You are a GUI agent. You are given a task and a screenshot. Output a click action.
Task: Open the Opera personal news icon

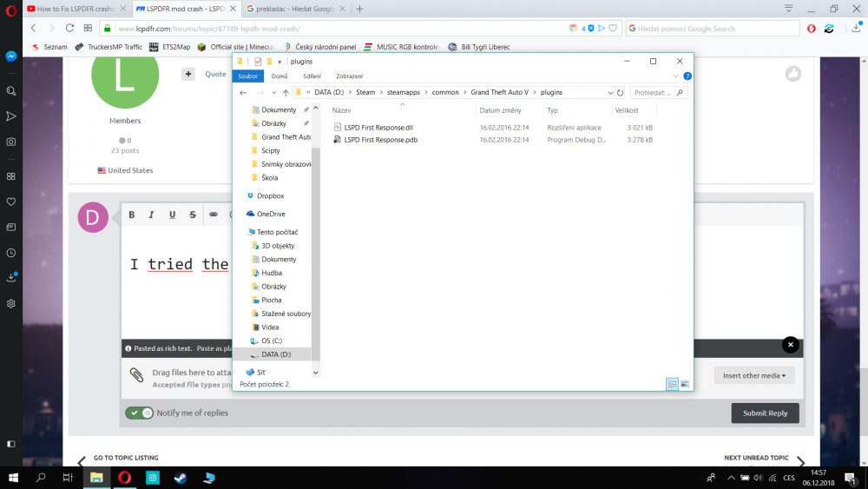pos(11,227)
